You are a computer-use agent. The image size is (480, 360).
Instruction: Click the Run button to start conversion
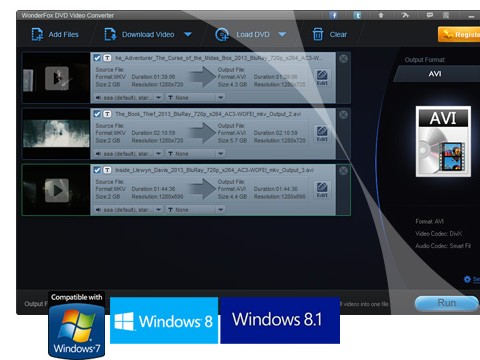(x=447, y=303)
